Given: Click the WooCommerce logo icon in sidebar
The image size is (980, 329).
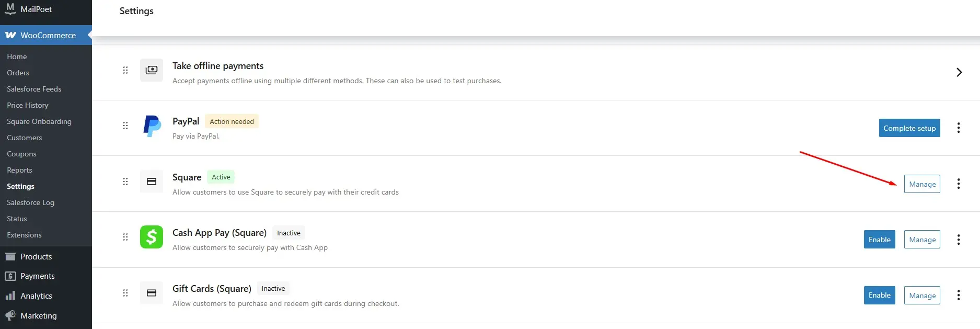Looking at the screenshot, I should [x=10, y=35].
